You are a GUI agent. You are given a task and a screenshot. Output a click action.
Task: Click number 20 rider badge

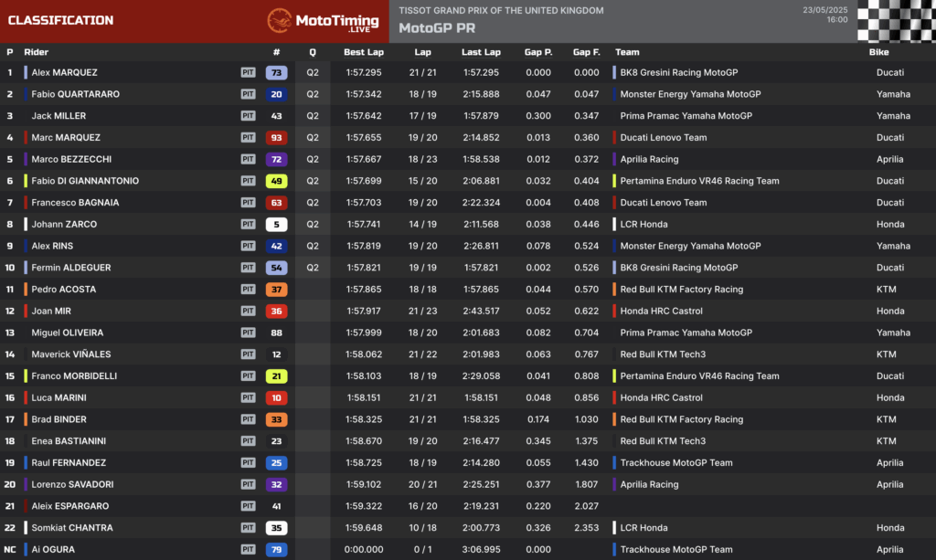point(276,94)
